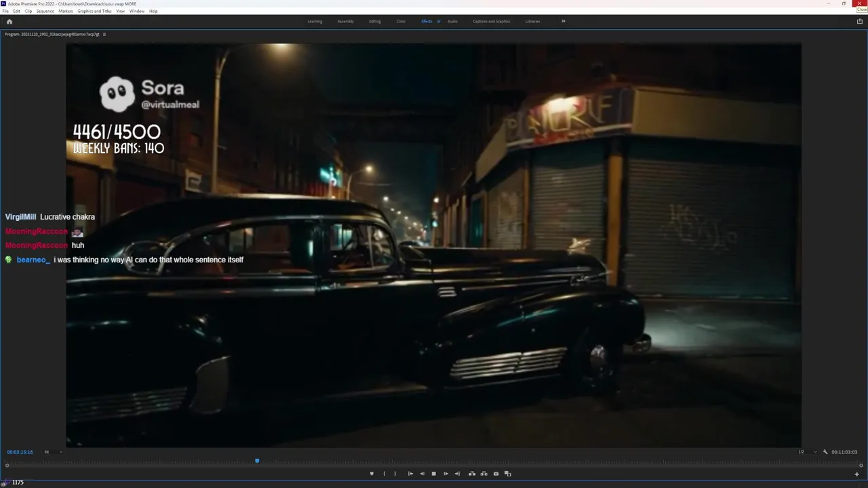Open the Fit zoom level dropdown
Image resolution: width=868 pixels, height=488 pixels.
53,452
